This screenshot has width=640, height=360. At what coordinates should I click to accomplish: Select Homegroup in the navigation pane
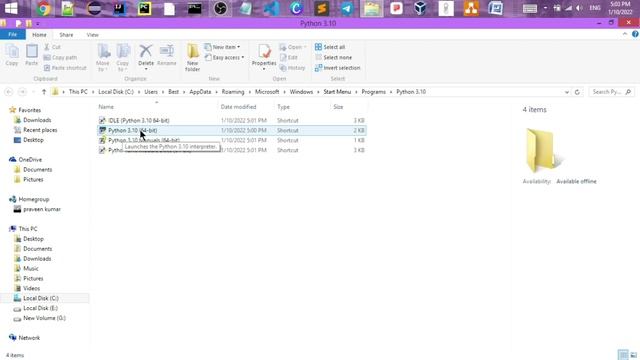coord(33,199)
